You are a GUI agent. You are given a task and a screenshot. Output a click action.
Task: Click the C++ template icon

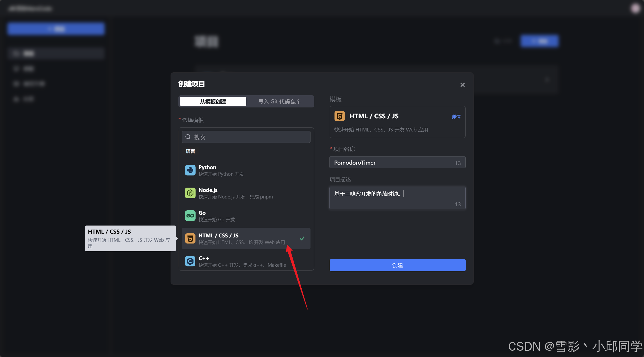point(190,261)
